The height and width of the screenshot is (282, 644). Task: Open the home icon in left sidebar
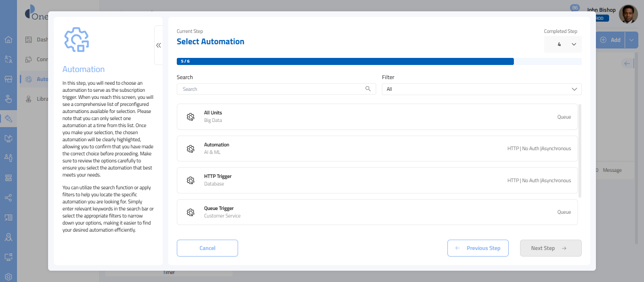(x=8, y=39)
